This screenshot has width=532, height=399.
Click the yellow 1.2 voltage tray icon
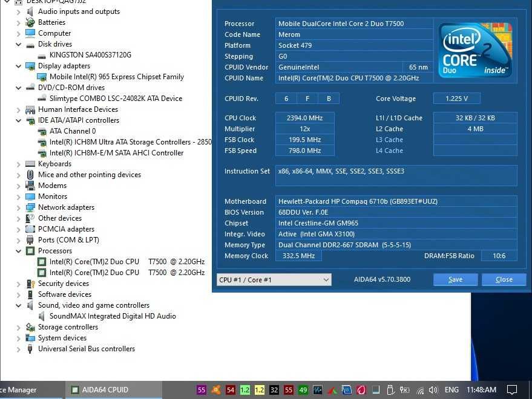click(260, 390)
